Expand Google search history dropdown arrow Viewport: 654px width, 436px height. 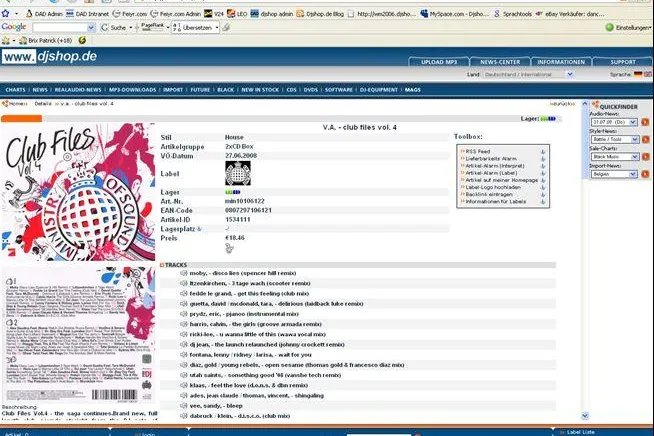pyautogui.click(x=91, y=28)
